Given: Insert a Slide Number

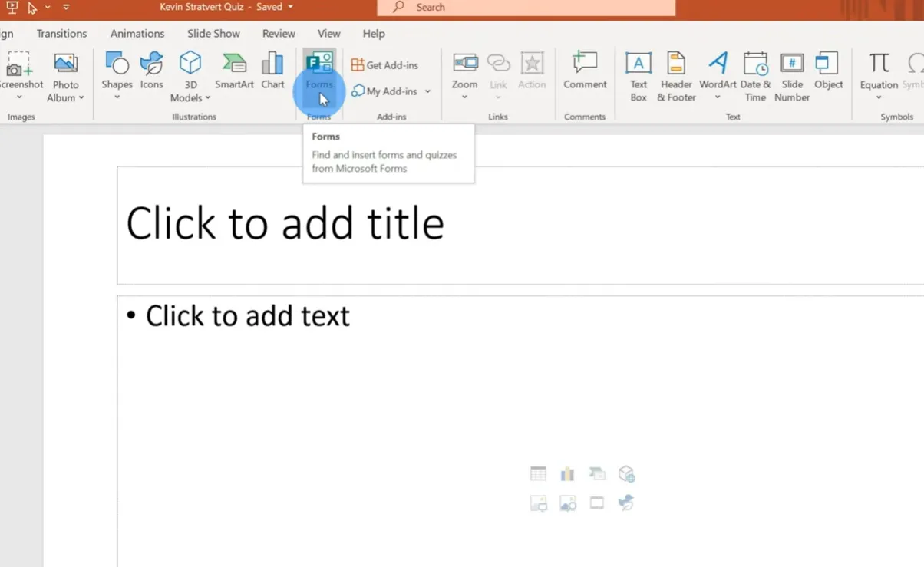Looking at the screenshot, I should [x=792, y=76].
